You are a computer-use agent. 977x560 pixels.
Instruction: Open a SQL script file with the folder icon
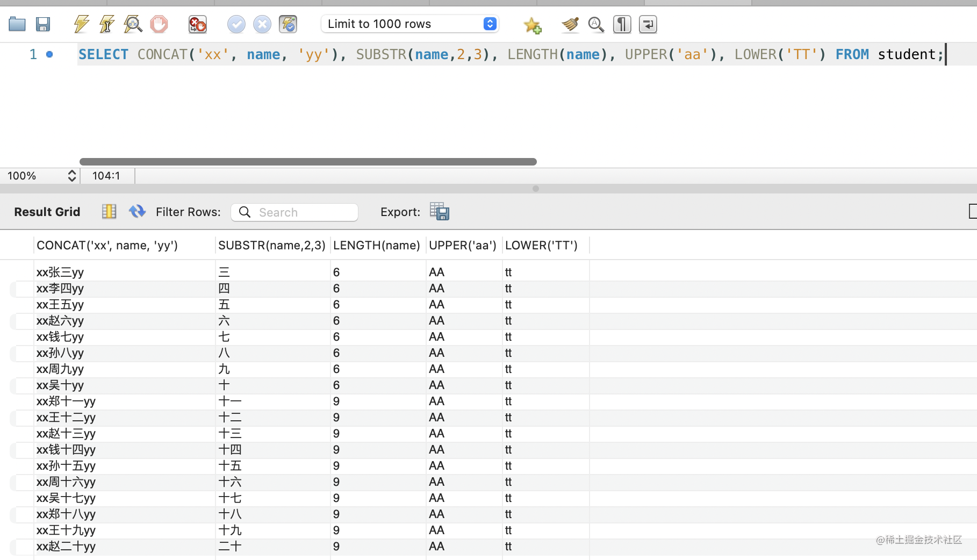click(17, 24)
